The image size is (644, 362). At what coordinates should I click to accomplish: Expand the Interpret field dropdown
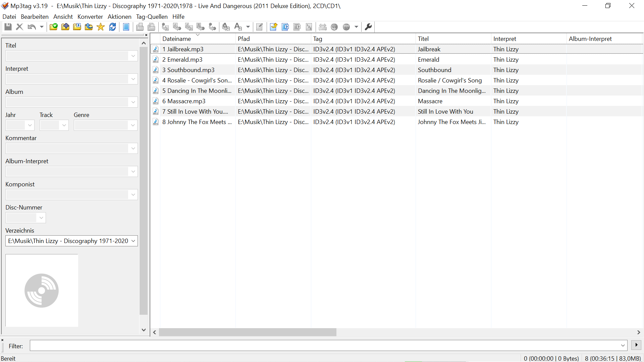click(x=133, y=79)
